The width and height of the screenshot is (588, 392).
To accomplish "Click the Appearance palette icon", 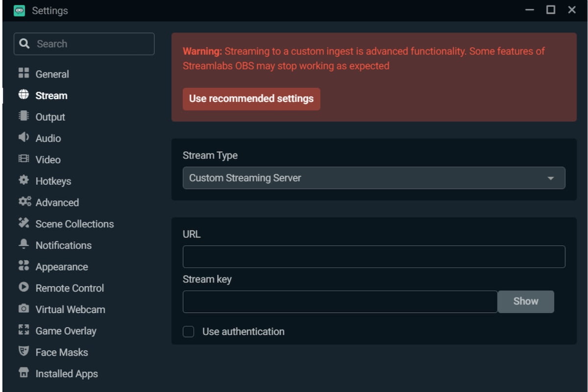I will pyautogui.click(x=24, y=266).
